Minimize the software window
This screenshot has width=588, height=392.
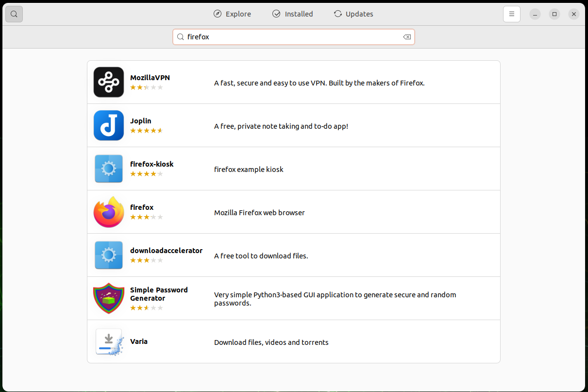(535, 14)
